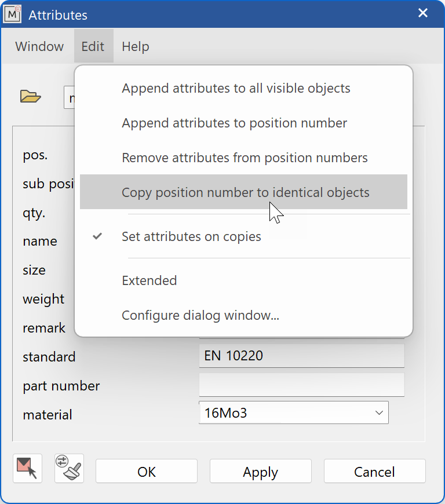Click the 'size' label
445x504 pixels.
34,270
